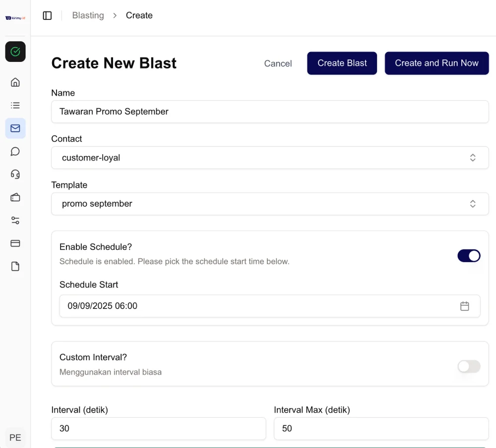Turn on the Custom Interval switch
The width and height of the screenshot is (496, 448).
coord(468,366)
